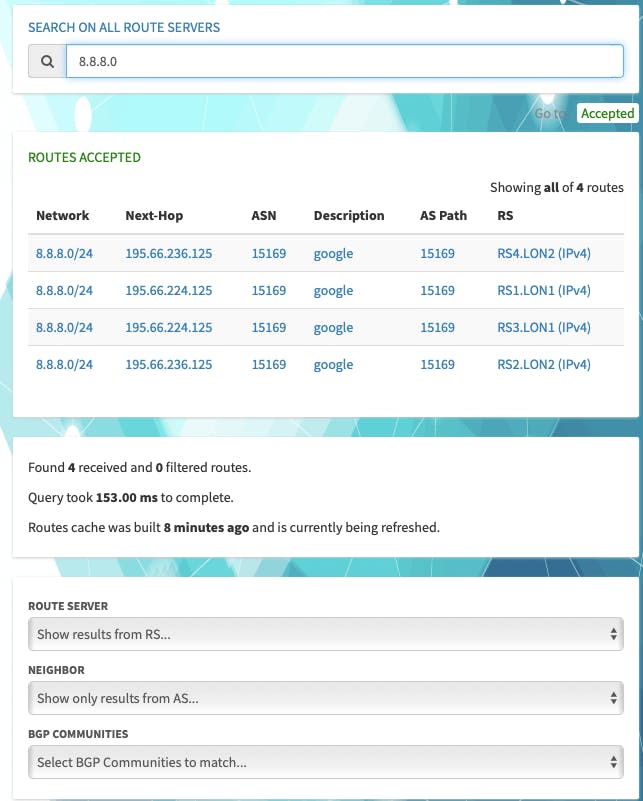The image size is (643, 801).
Task: Click ASN 15169 in the RS2.LON2 row
Action: point(268,365)
